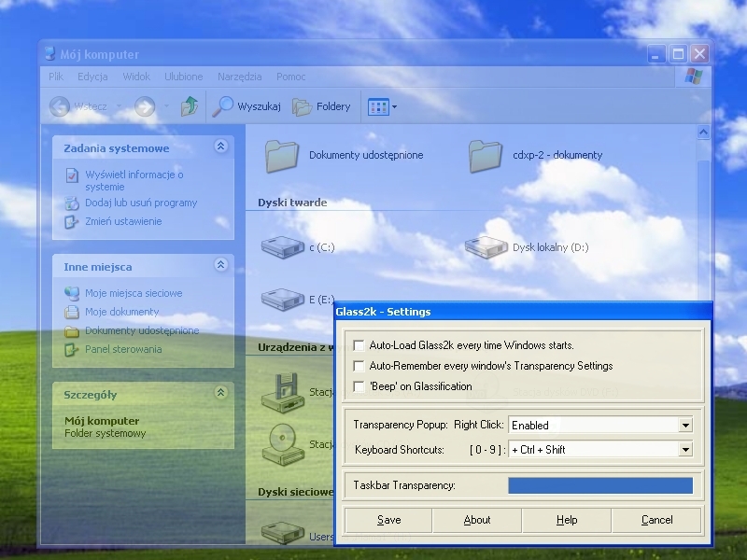This screenshot has width=747, height=560.
Task: Click the About button
Action: pos(477,520)
